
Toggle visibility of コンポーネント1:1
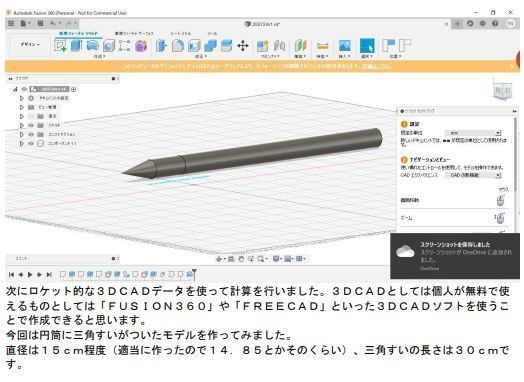[x=31, y=143]
